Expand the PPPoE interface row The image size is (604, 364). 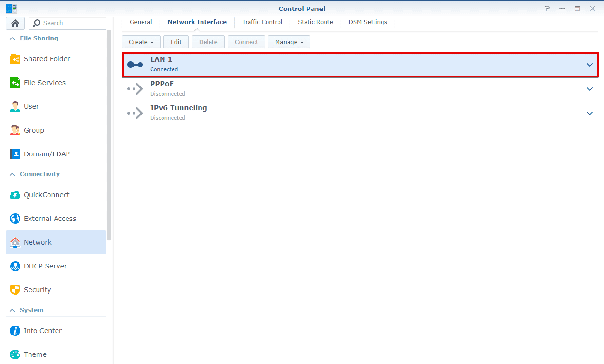tap(589, 89)
